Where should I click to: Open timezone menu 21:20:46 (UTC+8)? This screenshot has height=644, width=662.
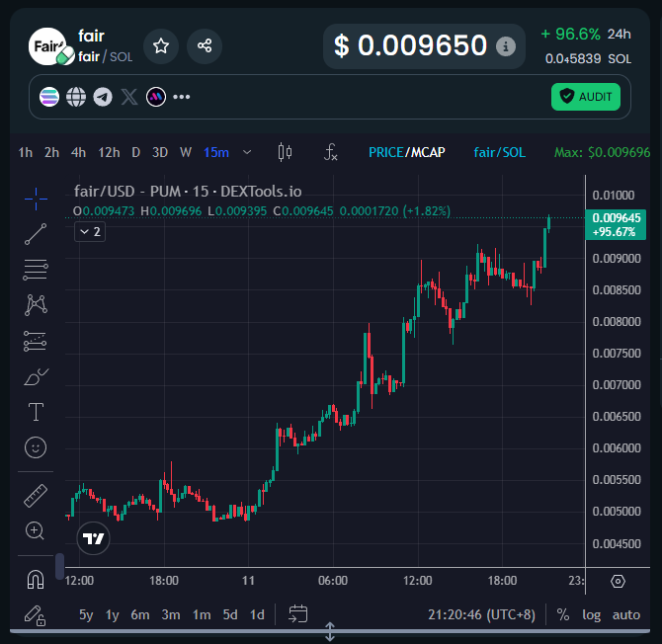click(x=482, y=615)
